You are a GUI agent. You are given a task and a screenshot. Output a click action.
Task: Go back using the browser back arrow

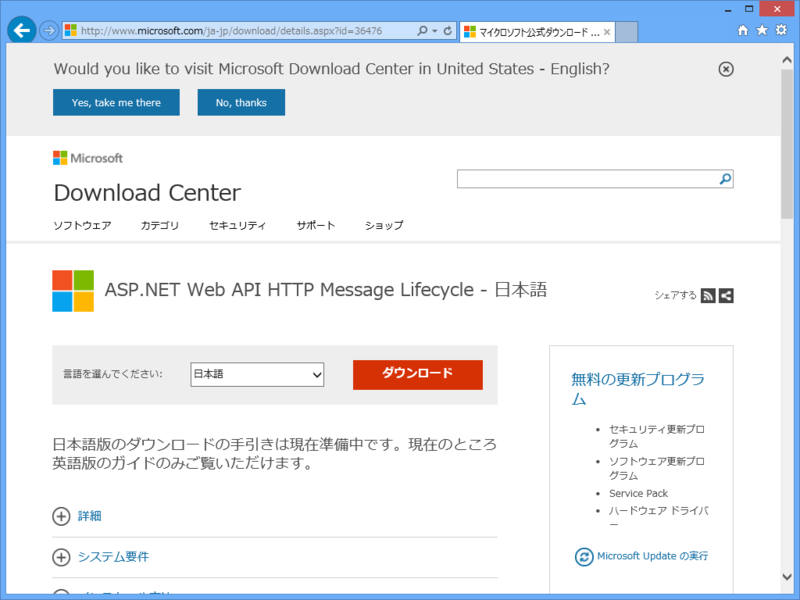click(21, 31)
